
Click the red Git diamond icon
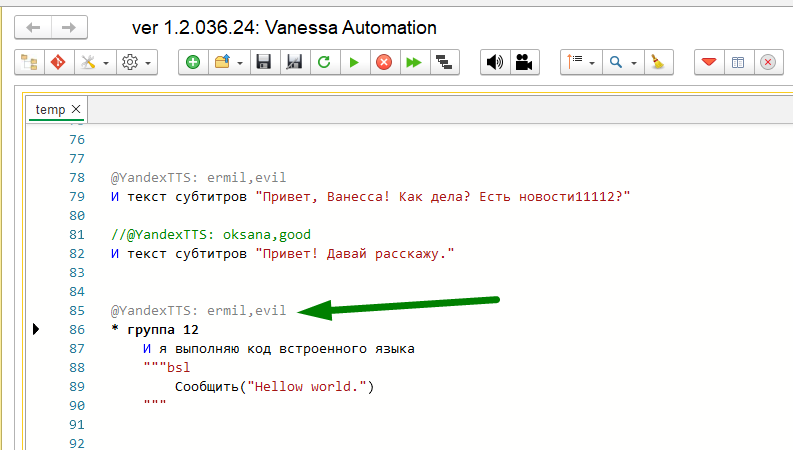(59, 62)
